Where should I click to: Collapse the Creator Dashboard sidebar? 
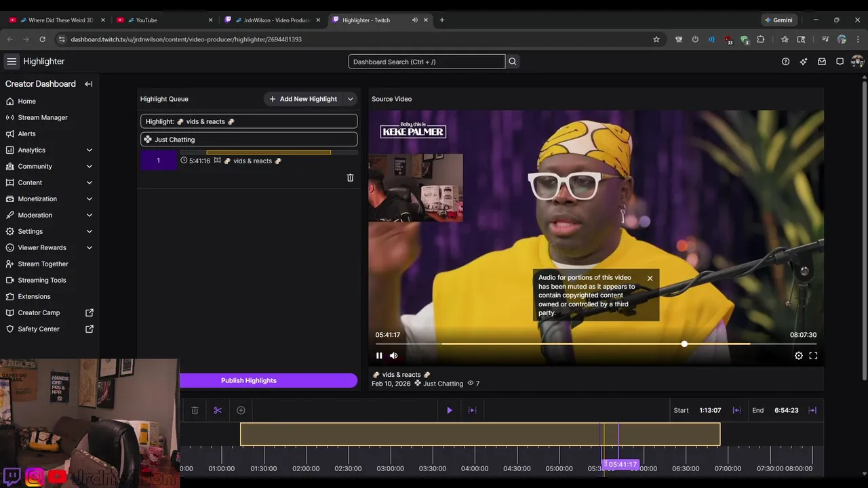[x=89, y=84]
